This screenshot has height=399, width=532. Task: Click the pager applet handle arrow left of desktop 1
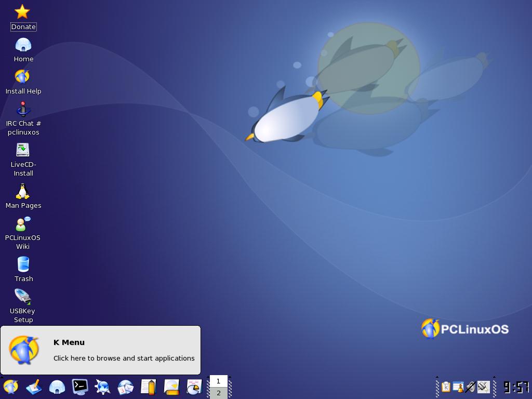tap(208, 377)
